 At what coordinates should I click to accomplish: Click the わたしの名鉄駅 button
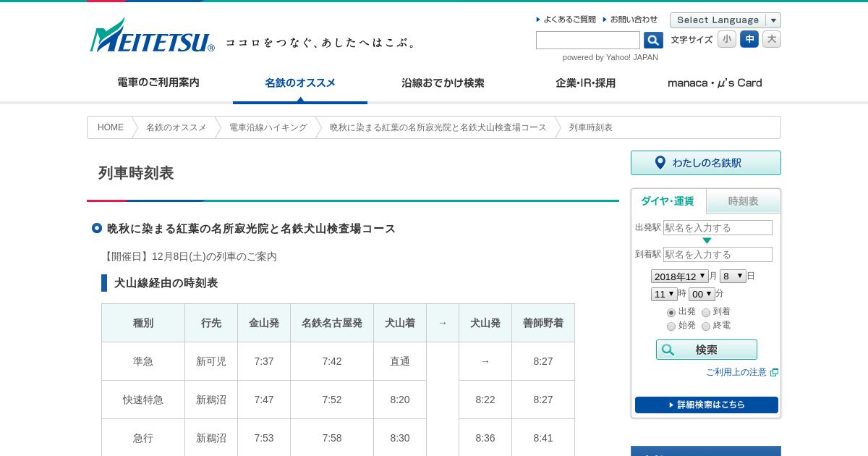pos(706,163)
